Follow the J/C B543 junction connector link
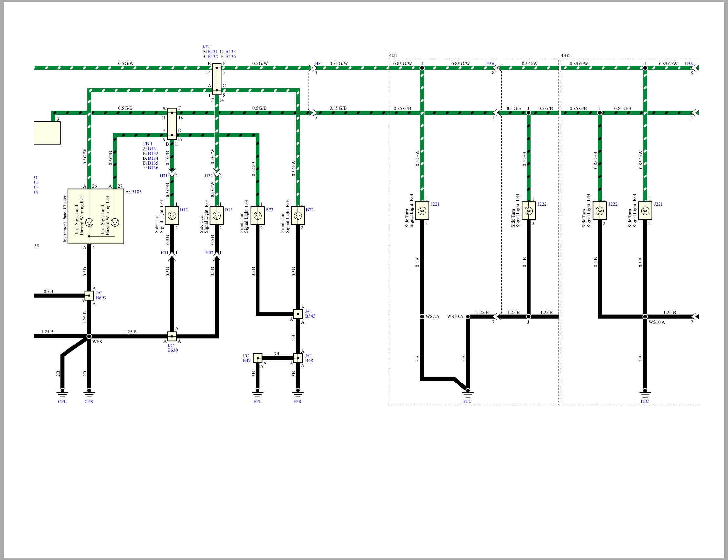Viewport: 728px width, 560px height. point(310,314)
